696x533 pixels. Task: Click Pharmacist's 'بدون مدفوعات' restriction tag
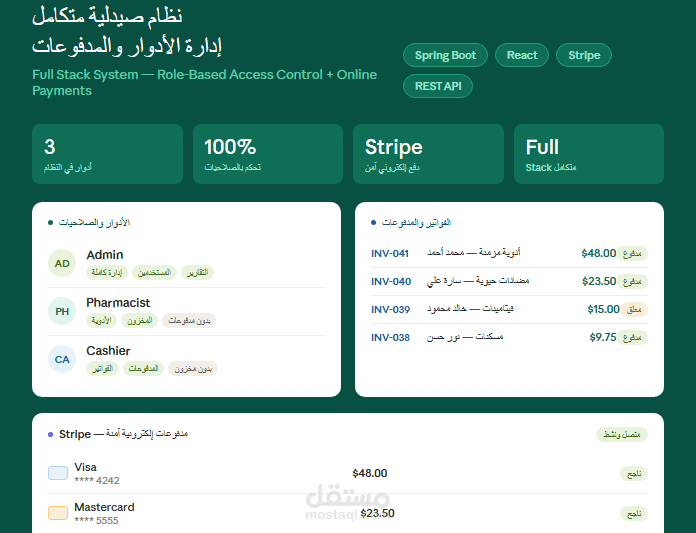pos(189,320)
